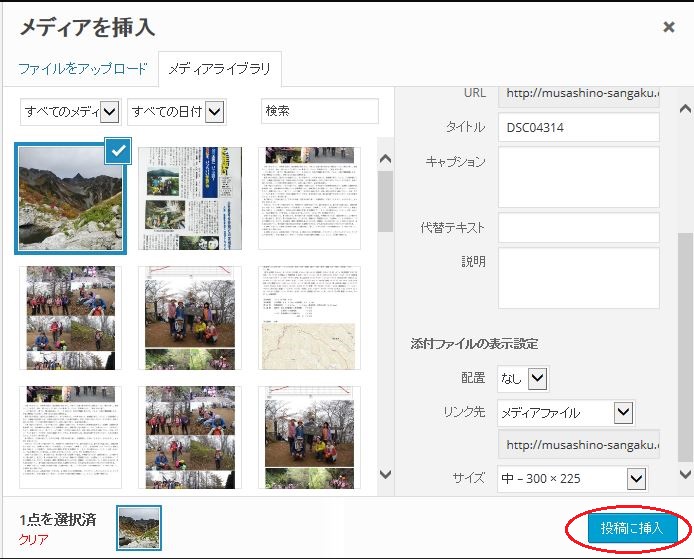Open the 配置 alignment dropdown
Image resolution: width=694 pixels, height=559 pixels.
coord(523,378)
